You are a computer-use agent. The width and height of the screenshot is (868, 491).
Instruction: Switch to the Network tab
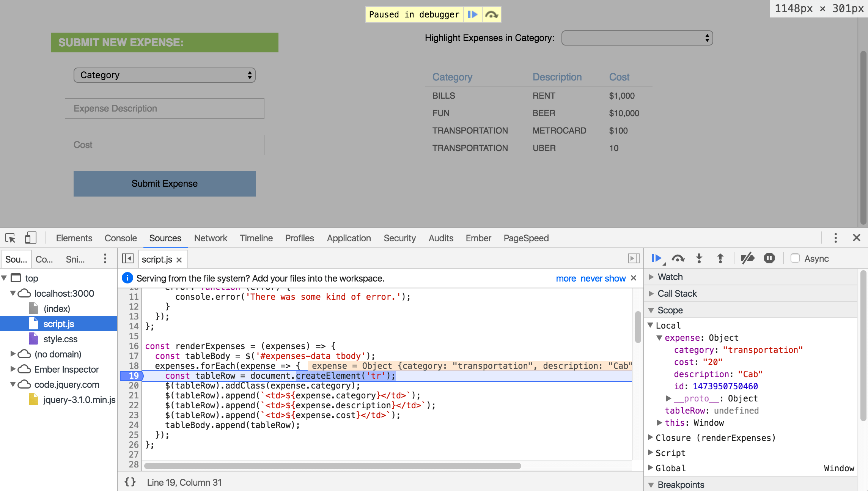pyautogui.click(x=211, y=238)
